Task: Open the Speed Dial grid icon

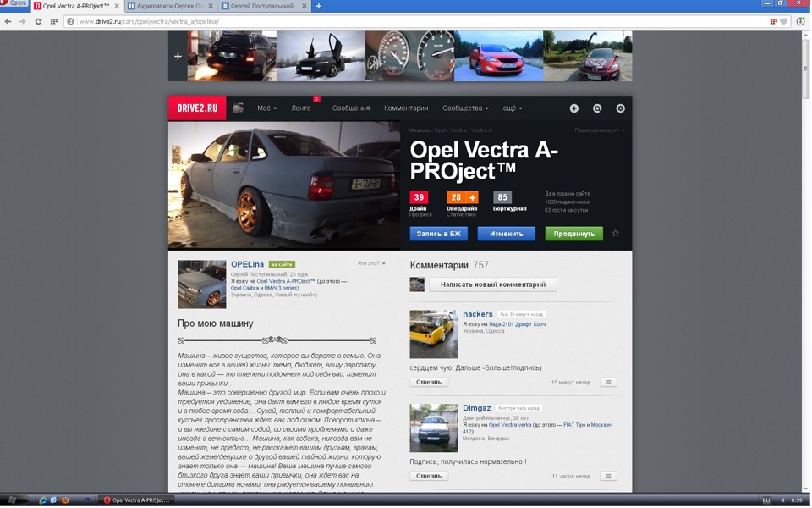Action: 54,21
